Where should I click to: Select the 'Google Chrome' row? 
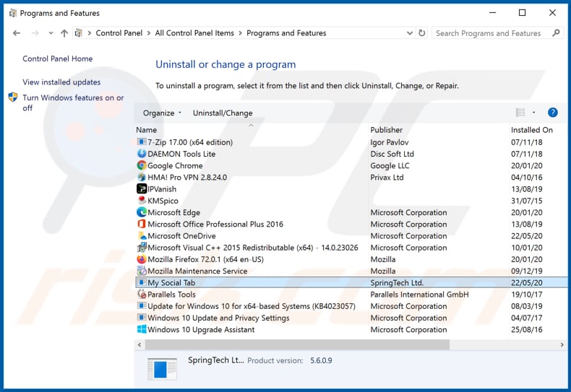tap(351, 165)
